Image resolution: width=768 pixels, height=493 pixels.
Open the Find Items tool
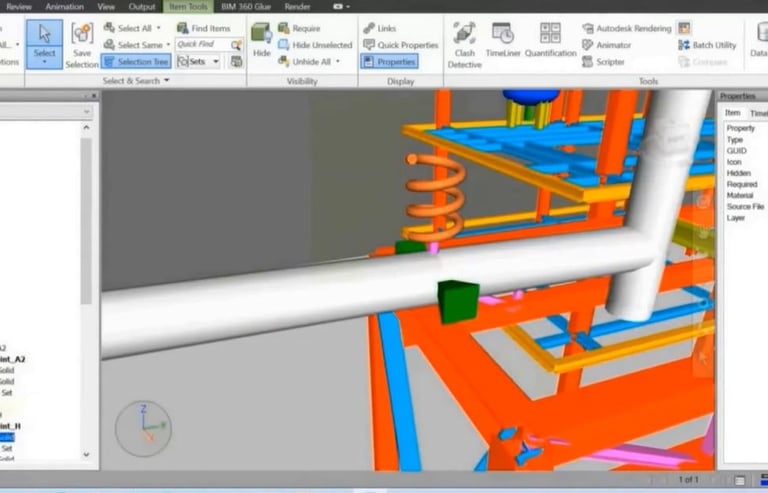tap(203, 28)
